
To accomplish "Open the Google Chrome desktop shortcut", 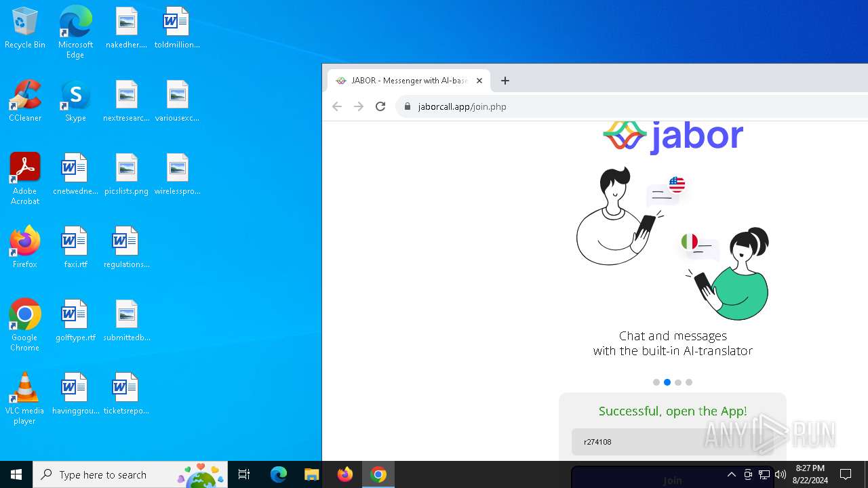I will point(25,325).
